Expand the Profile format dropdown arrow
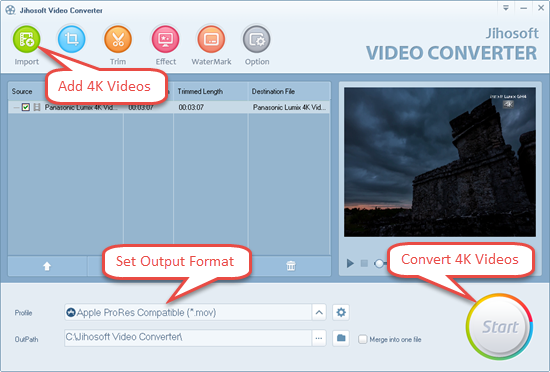Image resolution: width=550 pixels, height=372 pixels. (x=319, y=312)
